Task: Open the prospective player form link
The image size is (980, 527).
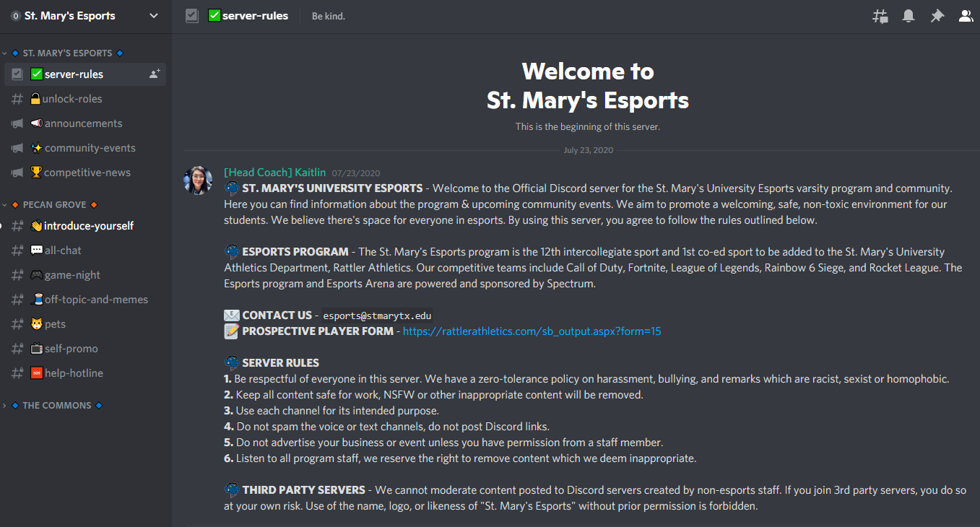Action: pos(532,331)
